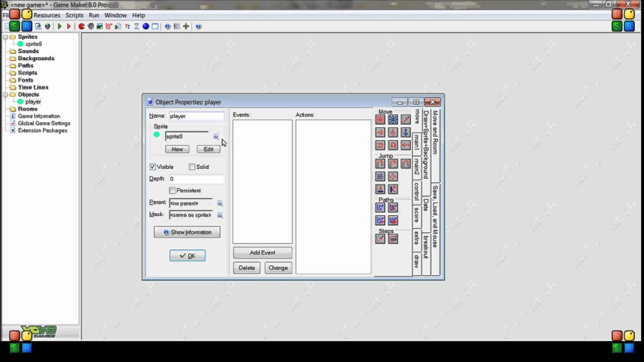This screenshot has height=362, width=644.
Task: Select player object in resource tree
Action: 33,102
